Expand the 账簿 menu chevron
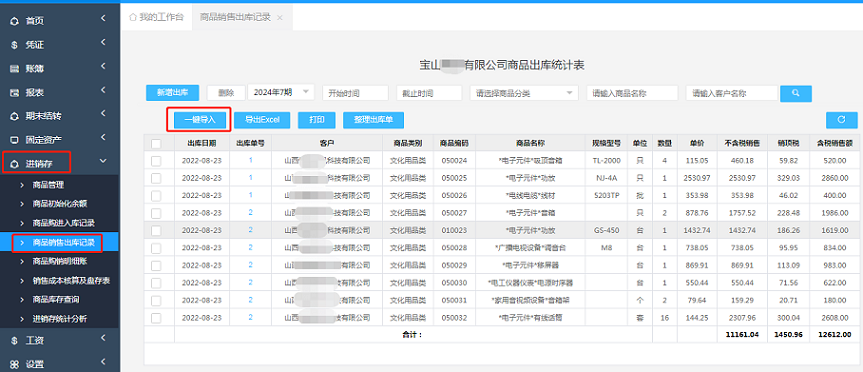 pos(103,67)
